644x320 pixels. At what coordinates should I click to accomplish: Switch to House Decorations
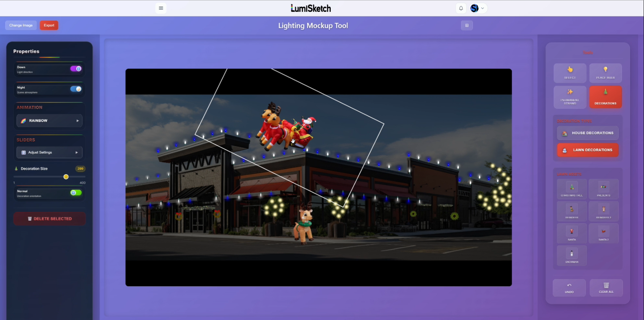pyautogui.click(x=587, y=133)
